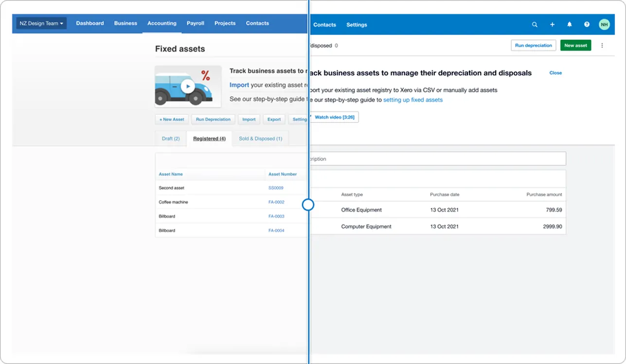Select the Second asset row name
This screenshot has width=626, height=364.
tap(171, 188)
